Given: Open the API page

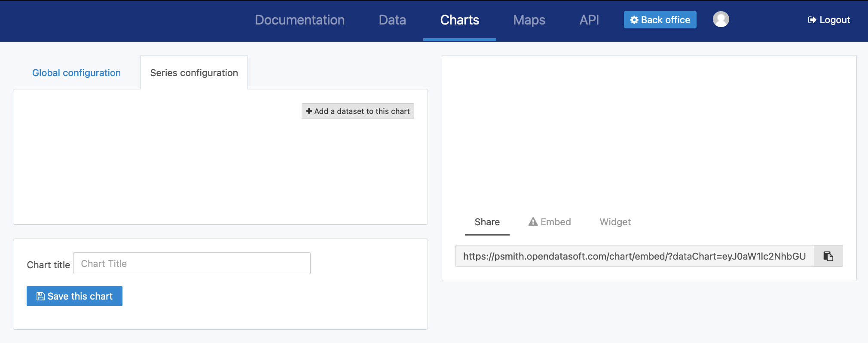Looking at the screenshot, I should click(589, 20).
